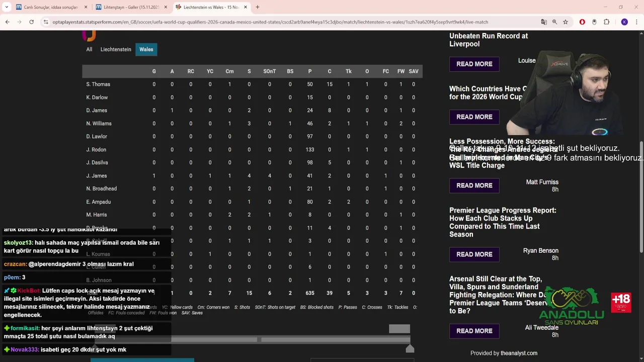Select the Liechtenstein vs Wales tab
644x362 pixels.
(x=211, y=7)
